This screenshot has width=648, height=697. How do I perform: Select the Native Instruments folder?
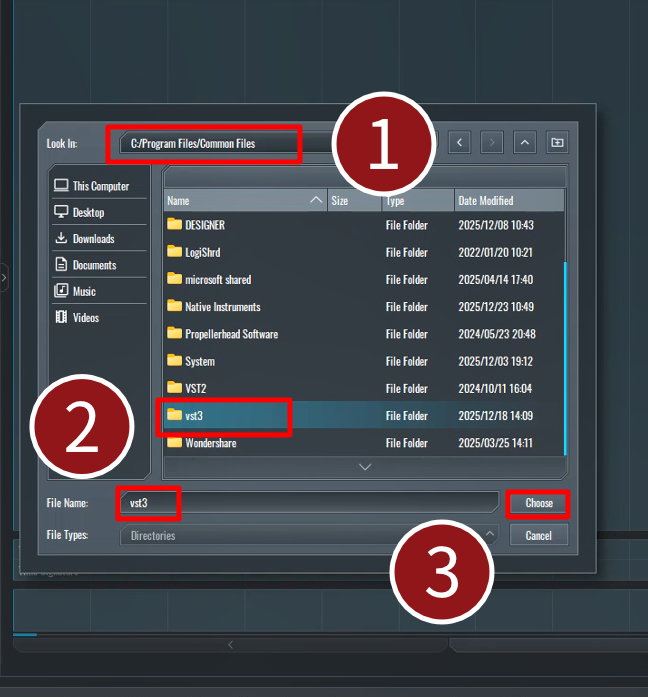click(222, 307)
